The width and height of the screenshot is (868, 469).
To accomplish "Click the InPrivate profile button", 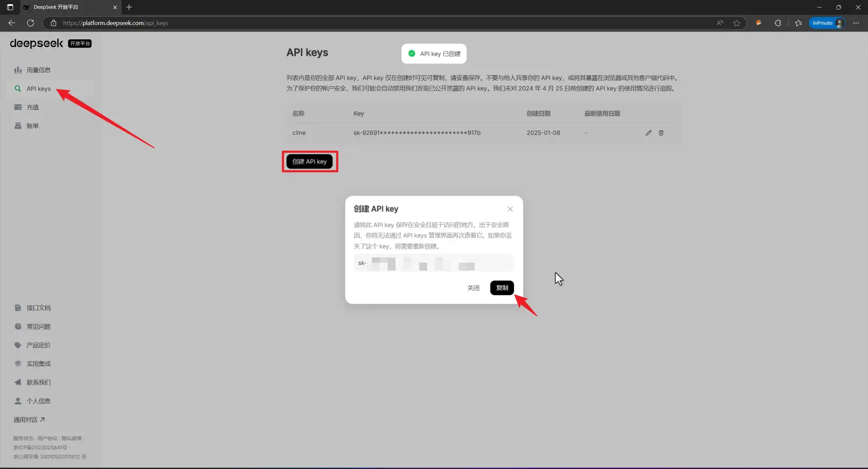I will [x=827, y=23].
